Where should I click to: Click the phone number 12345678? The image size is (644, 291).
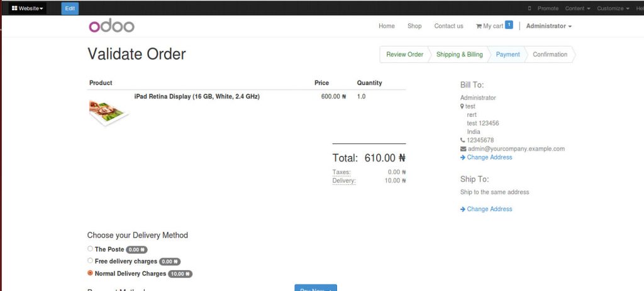click(480, 140)
